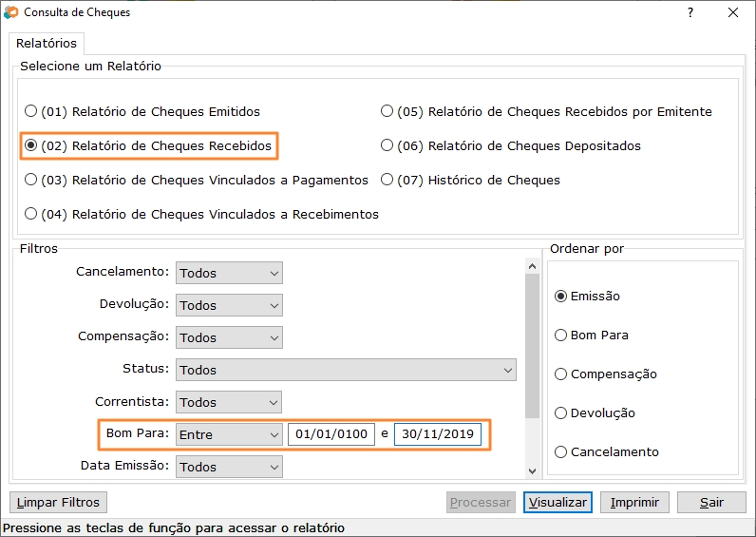Expand the Correntista dropdown
This screenshot has height=537, width=756.
point(229,402)
